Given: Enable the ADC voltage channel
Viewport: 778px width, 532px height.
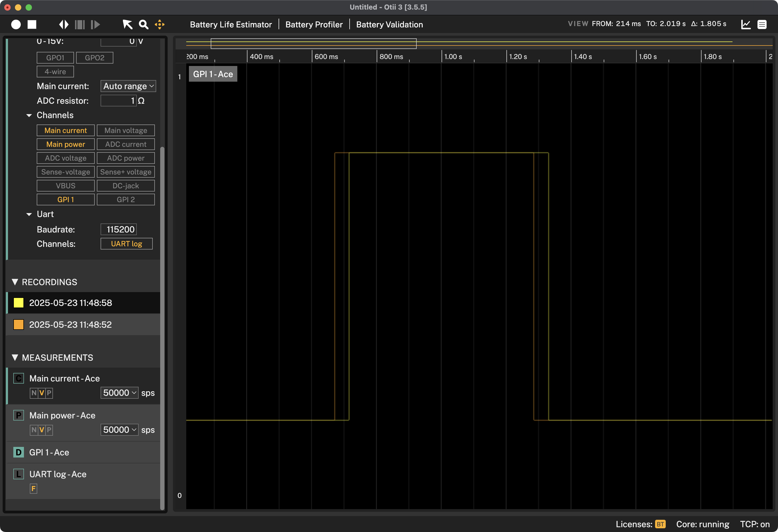Looking at the screenshot, I should click(x=66, y=158).
